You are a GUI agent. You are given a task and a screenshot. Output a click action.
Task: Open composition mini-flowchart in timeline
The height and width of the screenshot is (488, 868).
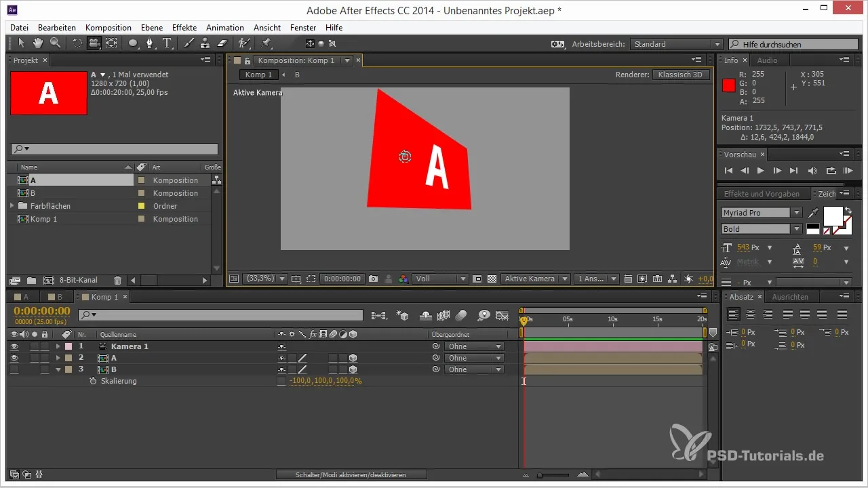point(379,315)
